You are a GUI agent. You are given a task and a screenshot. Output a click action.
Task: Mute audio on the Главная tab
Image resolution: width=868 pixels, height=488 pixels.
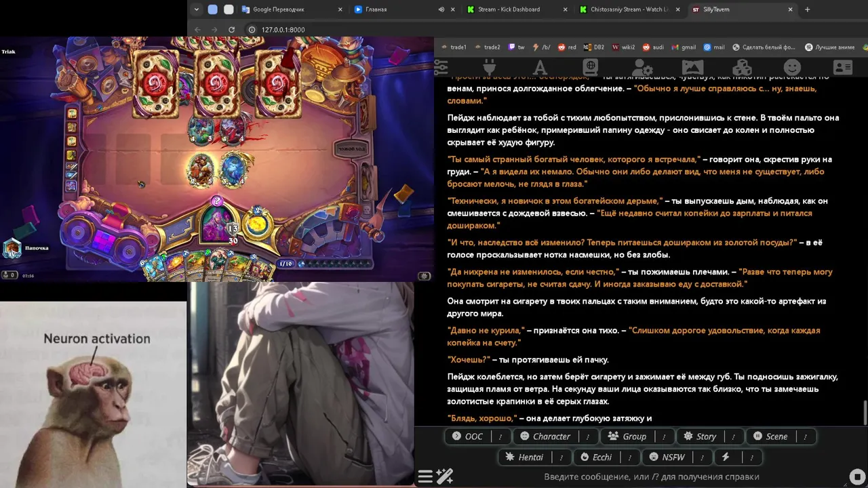441,9
